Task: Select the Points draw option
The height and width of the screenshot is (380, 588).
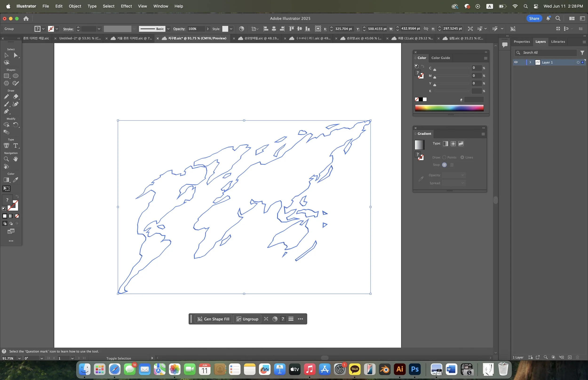Action: click(444, 157)
